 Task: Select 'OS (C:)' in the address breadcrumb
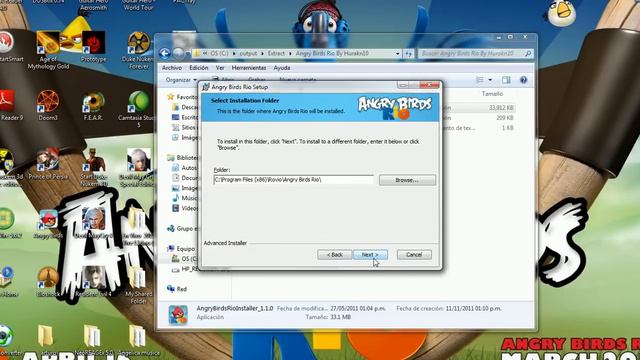219,53
